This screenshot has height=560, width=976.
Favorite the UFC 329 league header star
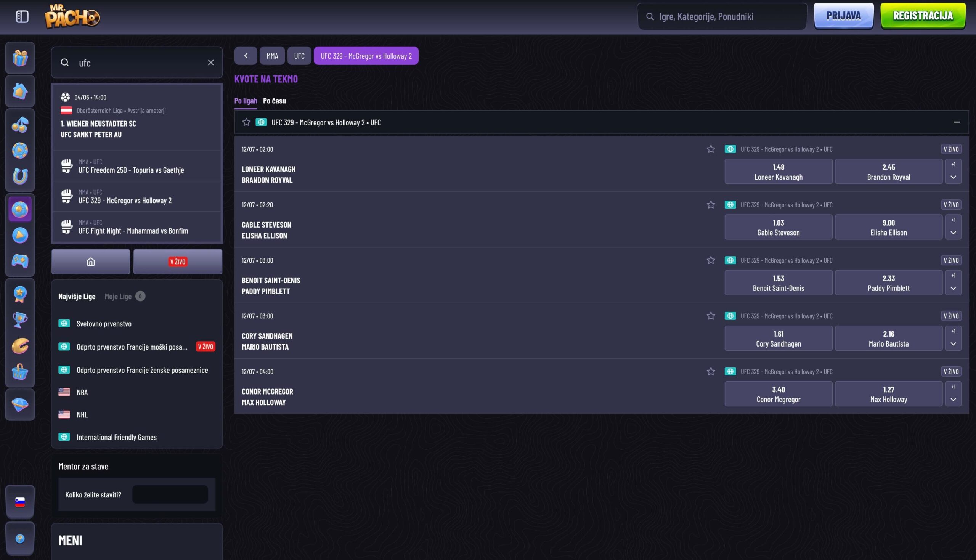coord(247,122)
